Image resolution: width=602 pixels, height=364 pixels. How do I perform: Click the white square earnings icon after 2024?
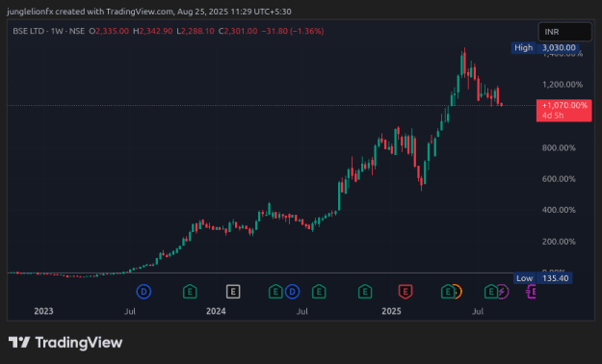coord(233,292)
